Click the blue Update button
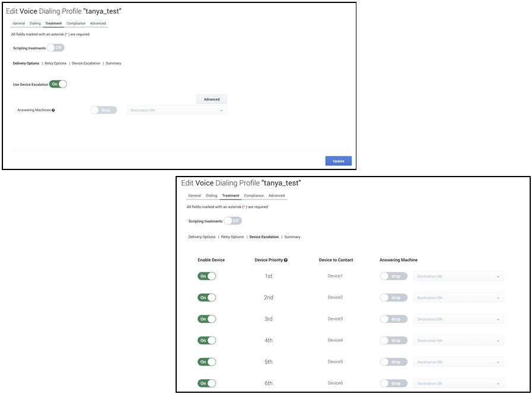The height and width of the screenshot is (394, 532). (338, 161)
